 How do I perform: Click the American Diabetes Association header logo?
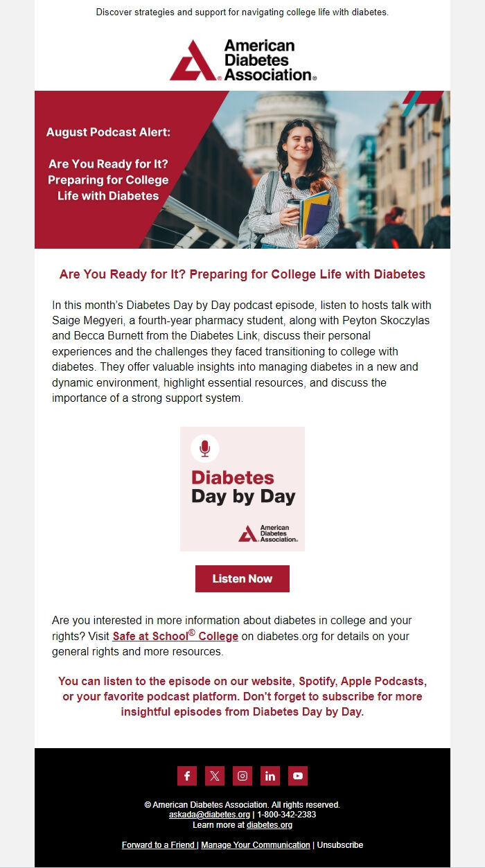click(x=242, y=60)
